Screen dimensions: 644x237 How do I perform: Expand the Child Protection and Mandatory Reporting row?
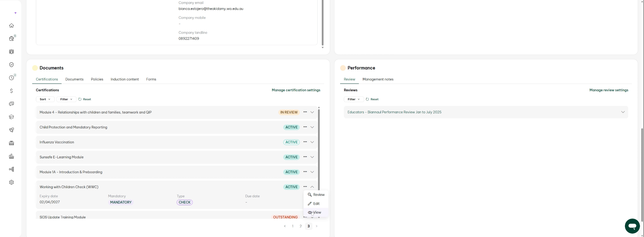tap(312, 127)
